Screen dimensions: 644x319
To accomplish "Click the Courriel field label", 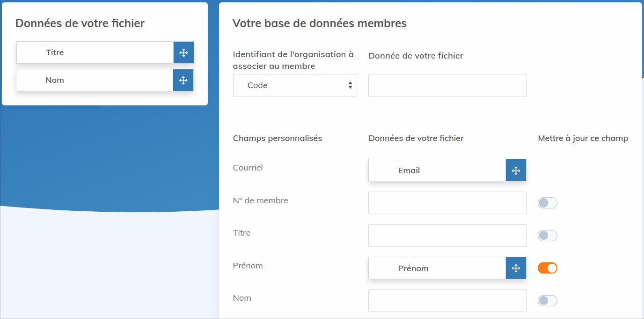I will point(248,168).
